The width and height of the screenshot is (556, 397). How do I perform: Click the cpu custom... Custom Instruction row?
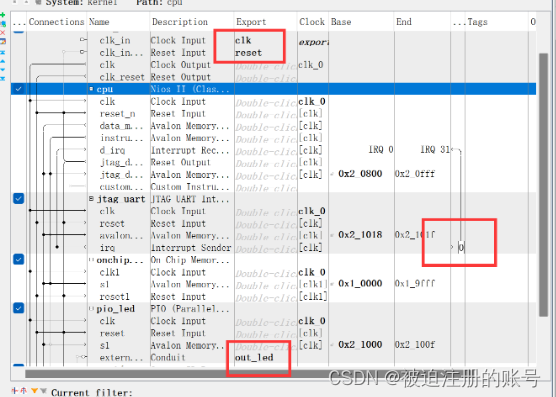pyautogui.click(x=273, y=187)
